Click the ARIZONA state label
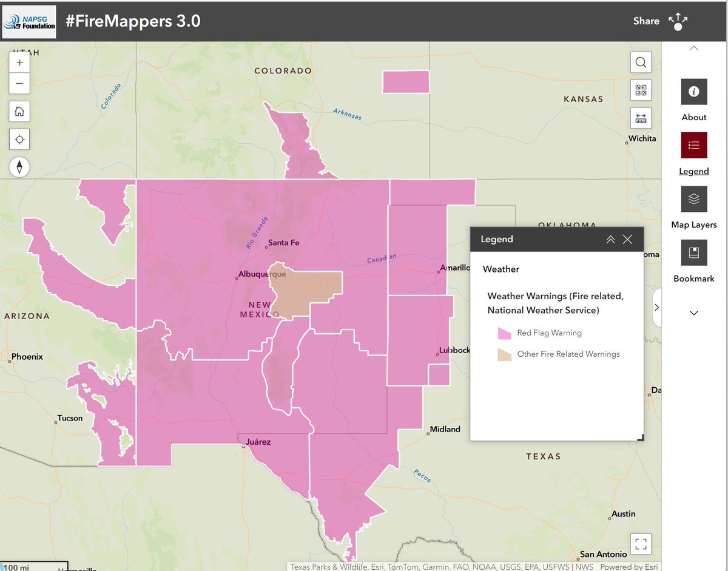This screenshot has height=571, width=728. 27,316
